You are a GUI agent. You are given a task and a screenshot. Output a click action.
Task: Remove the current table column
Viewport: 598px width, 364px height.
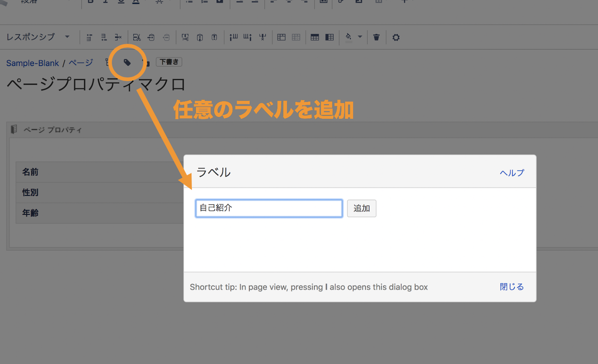tap(262, 37)
